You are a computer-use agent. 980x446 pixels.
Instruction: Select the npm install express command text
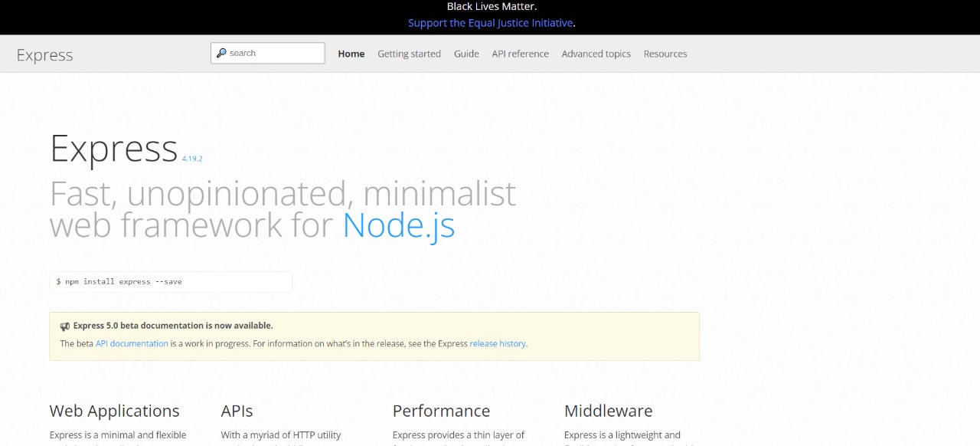tap(119, 281)
